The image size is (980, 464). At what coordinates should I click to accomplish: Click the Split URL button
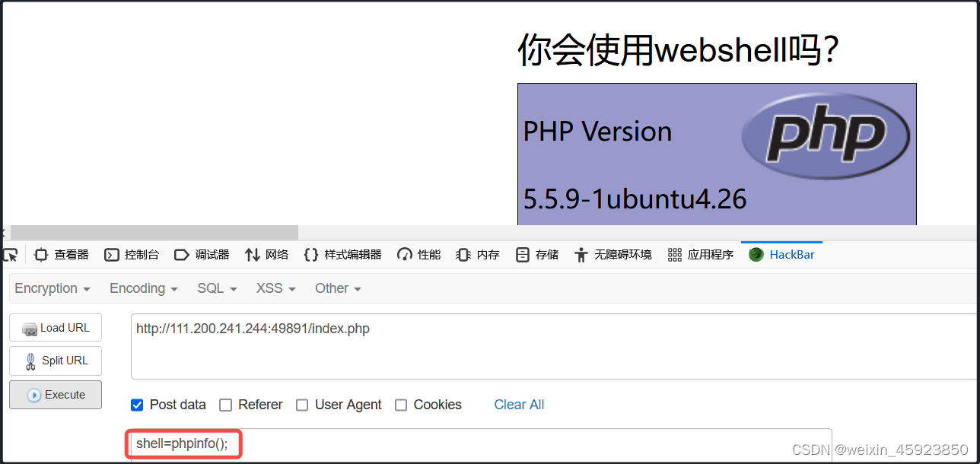56,361
